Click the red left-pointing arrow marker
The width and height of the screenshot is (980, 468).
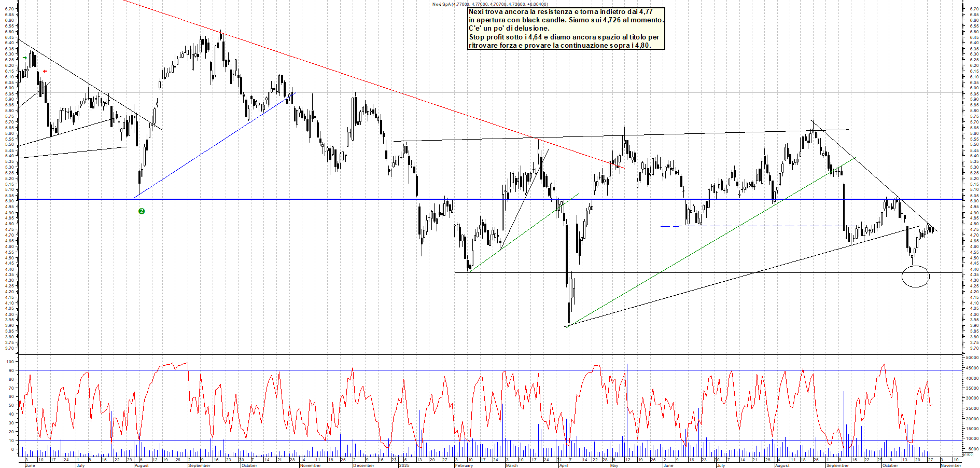coord(45,72)
